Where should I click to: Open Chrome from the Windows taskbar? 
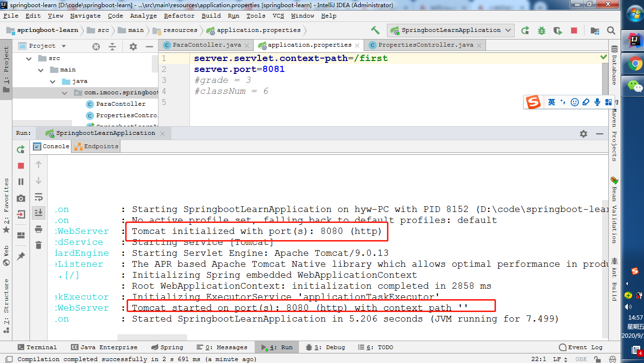pos(634,63)
